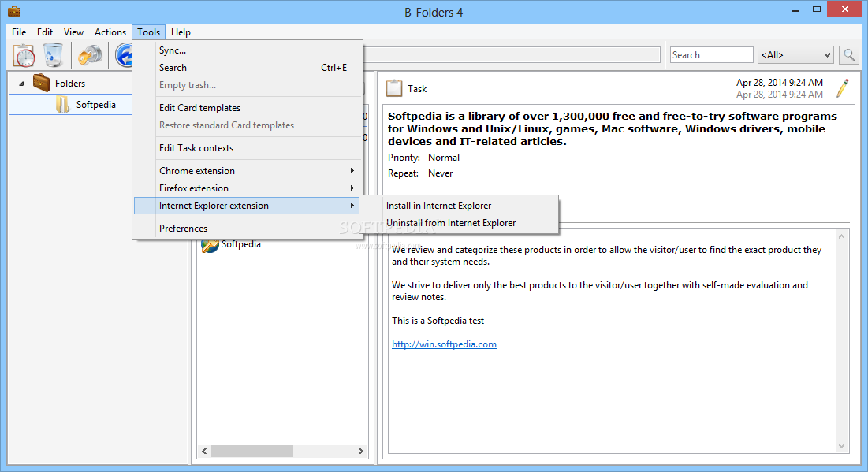Click the bold Softpedia library description heading

613,128
